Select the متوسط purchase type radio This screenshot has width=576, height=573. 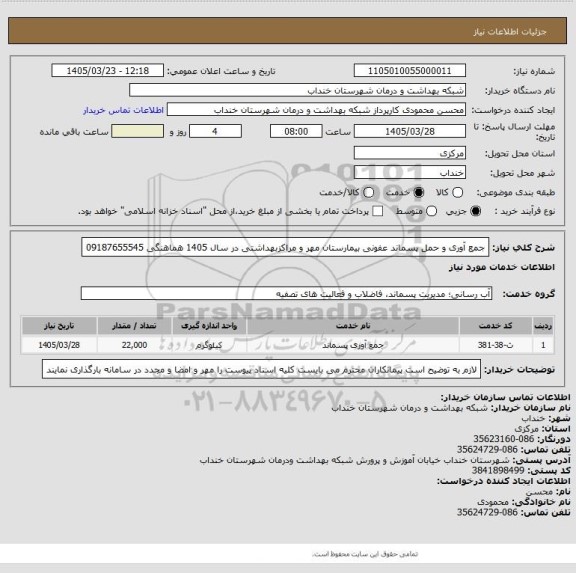[x=431, y=211]
